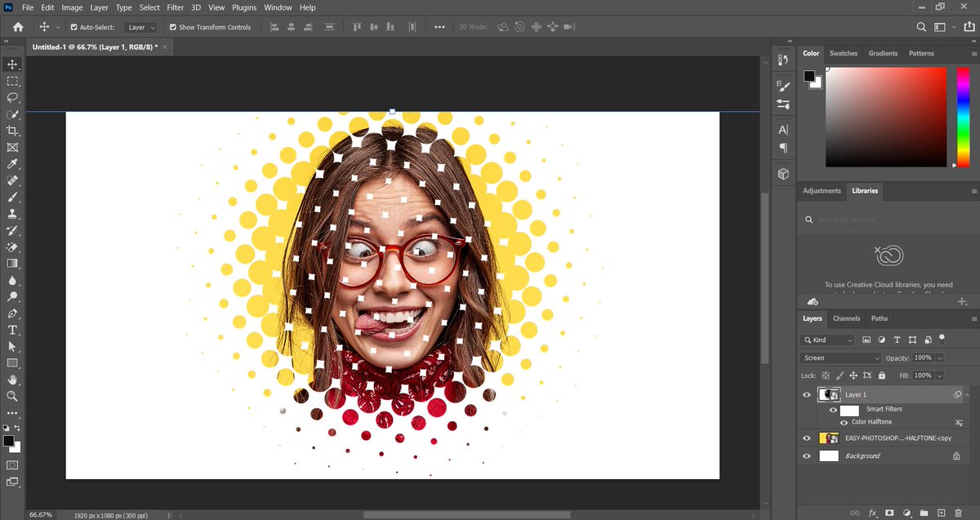The width and height of the screenshot is (980, 520).
Task: Select the Horizontal Type tool
Action: pos(12,330)
